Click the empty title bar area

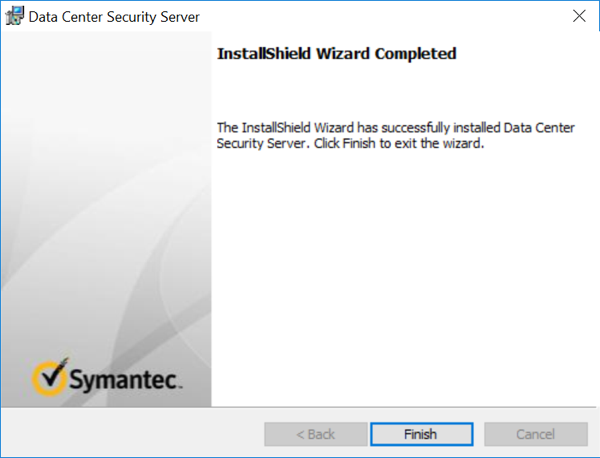click(x=380, y=17)
